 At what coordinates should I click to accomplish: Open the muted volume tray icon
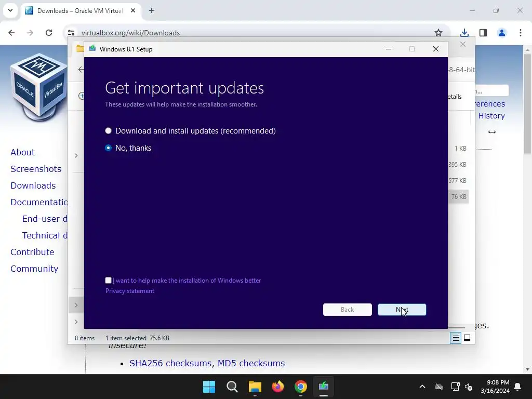(469, 387)
